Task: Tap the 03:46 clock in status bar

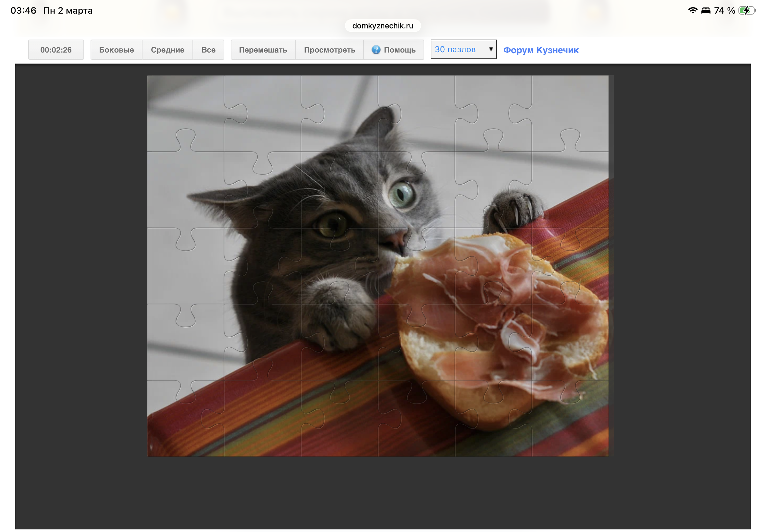Action: 23,10
